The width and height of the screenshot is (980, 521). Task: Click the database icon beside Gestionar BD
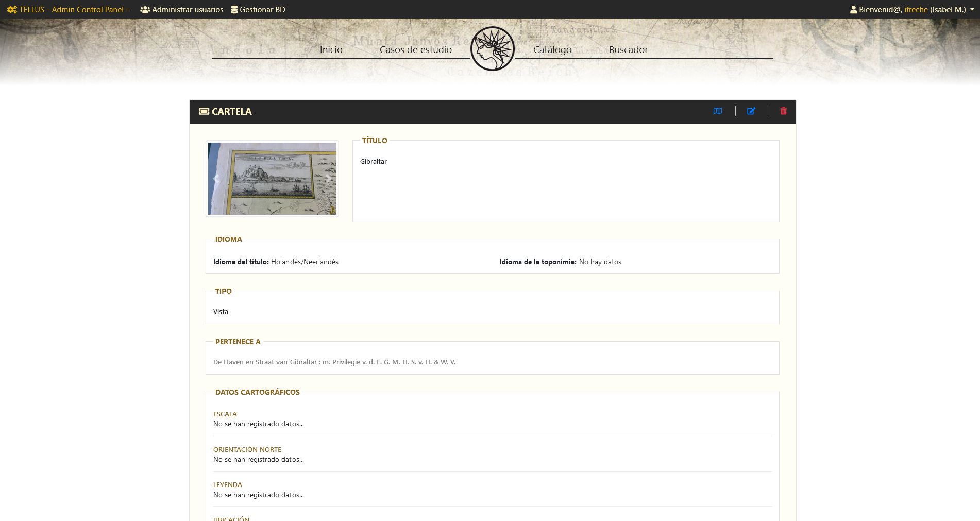coord(234,9)
